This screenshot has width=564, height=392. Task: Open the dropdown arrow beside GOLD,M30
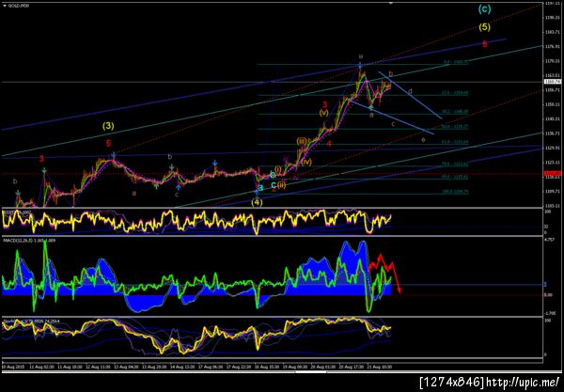[x=4, y=7]
